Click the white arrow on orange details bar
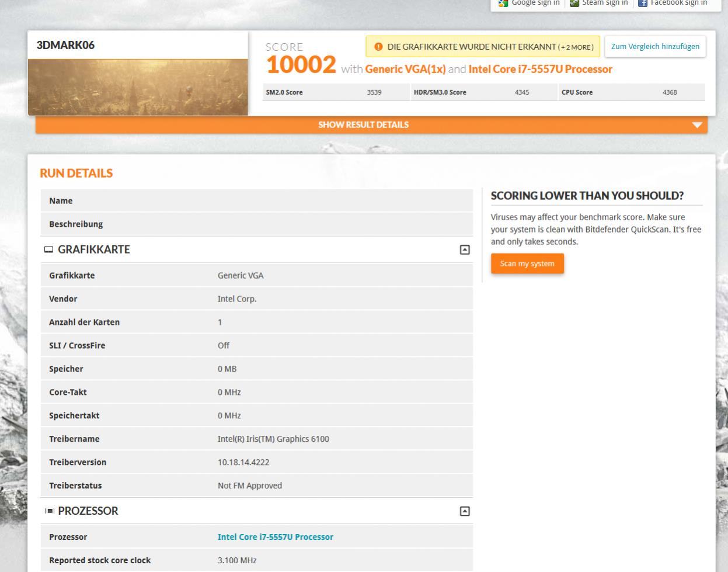 (x=696, y=125)
